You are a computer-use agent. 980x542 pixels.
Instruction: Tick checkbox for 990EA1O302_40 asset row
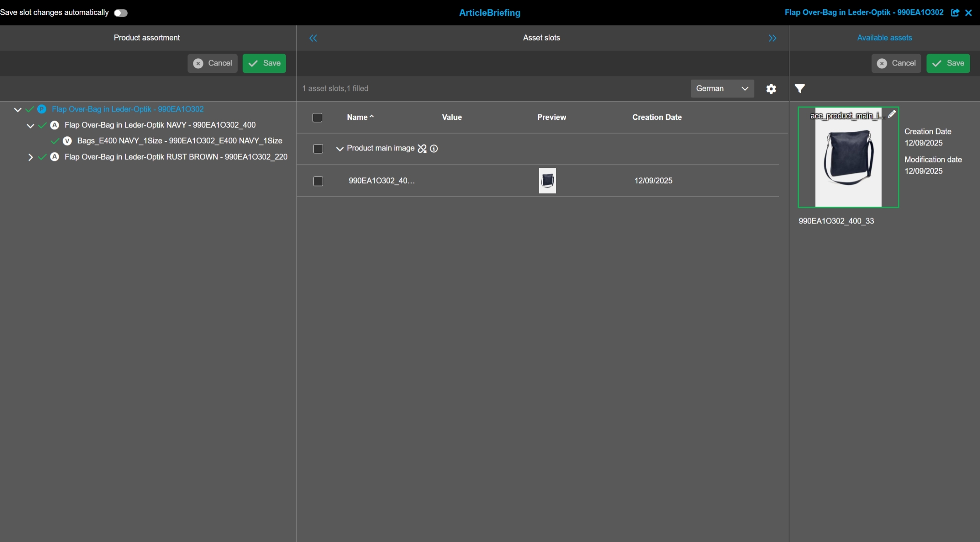pos(318,181)
